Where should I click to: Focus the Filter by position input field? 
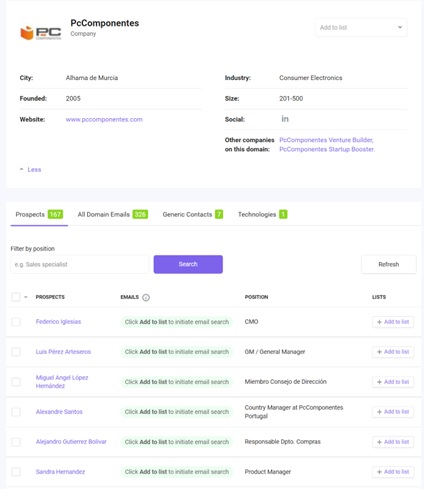(80, 264)
